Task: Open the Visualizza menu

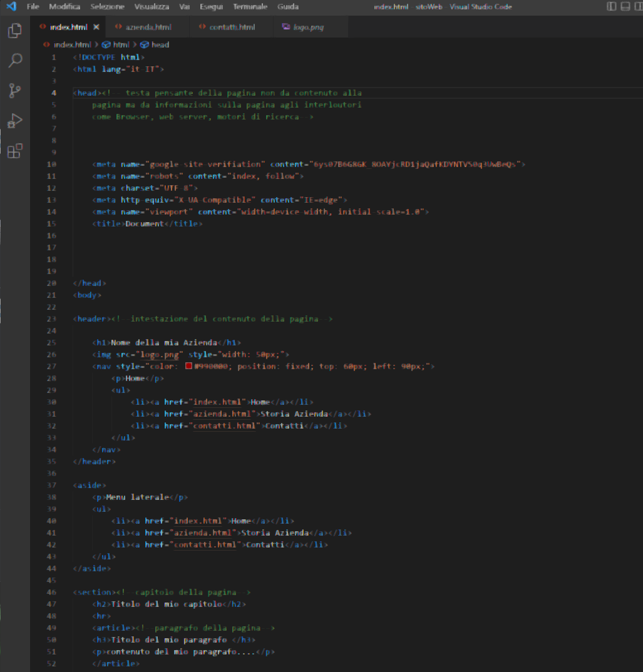Action: point(152,6)
